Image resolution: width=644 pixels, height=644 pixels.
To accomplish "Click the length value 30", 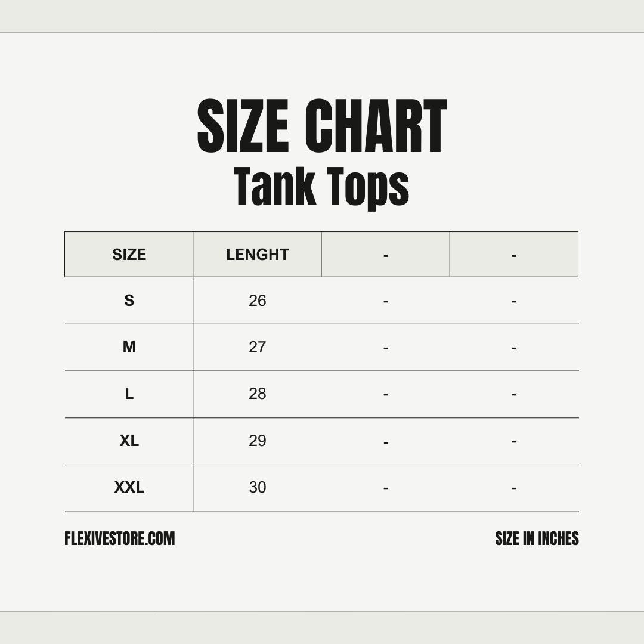I will 257,487.
